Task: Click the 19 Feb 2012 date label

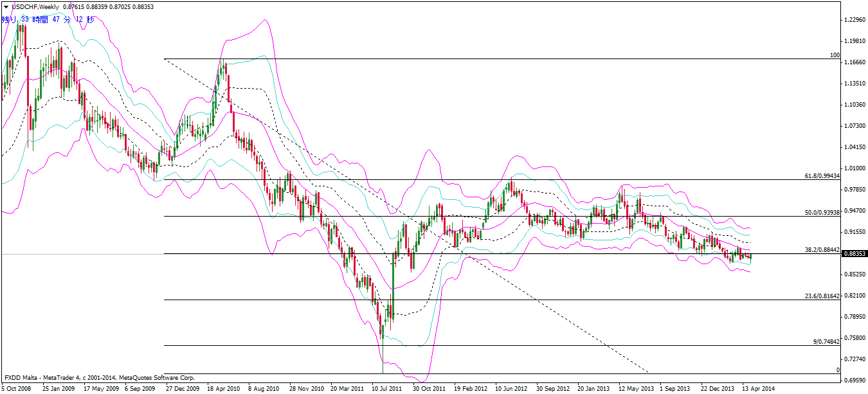Action: [x=471, y=389]
